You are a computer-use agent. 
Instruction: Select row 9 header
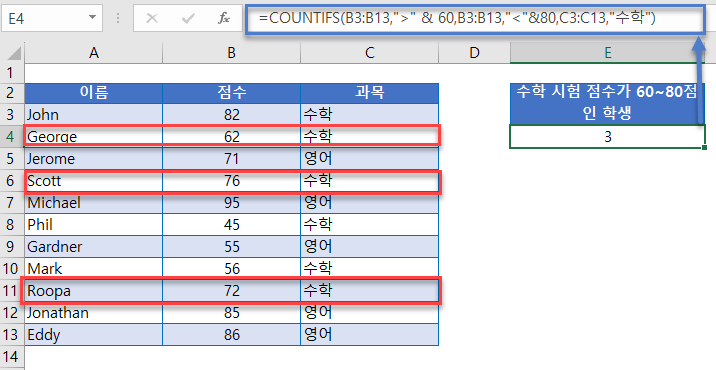point(11,247)
